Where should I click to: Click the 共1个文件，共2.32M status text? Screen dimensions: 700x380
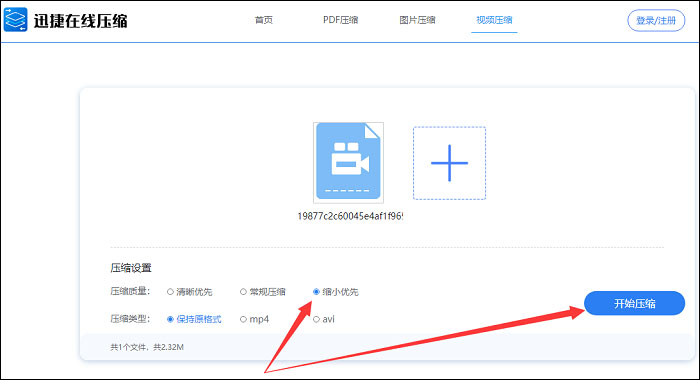[147, 347]
